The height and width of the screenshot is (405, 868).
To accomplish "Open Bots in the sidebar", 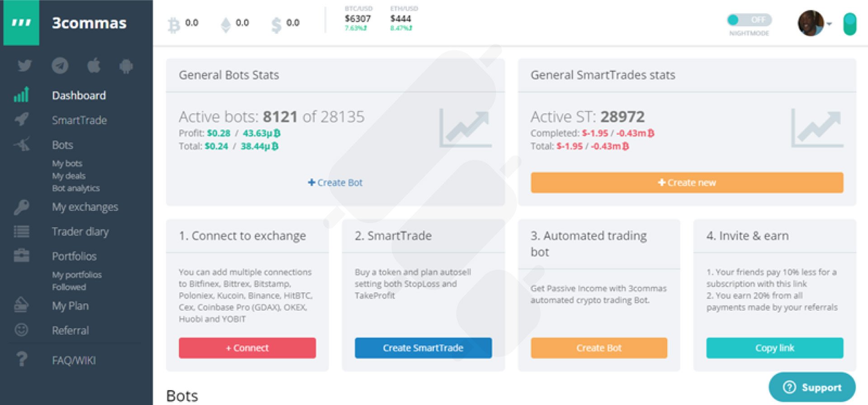I will [62, 145].
